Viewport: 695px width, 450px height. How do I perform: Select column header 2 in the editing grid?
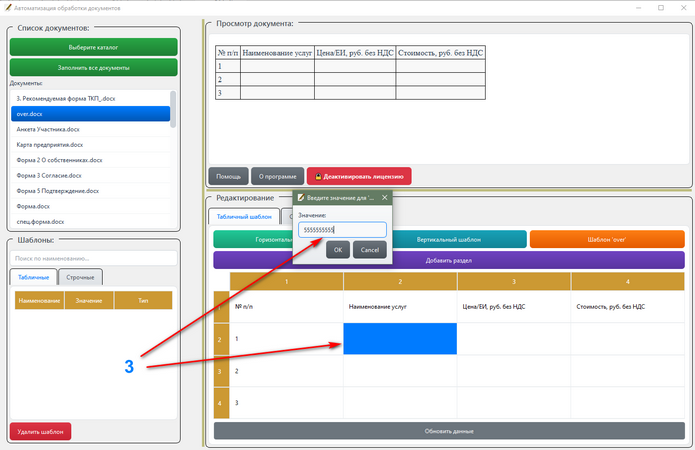point(400,282)
